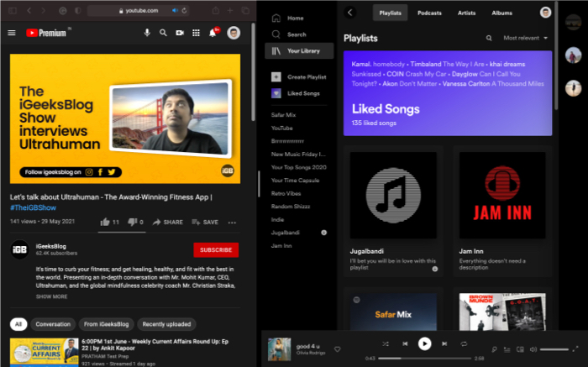Open YouTube apps grid icon
This screenshot has height=367, width=588.
coord(196,33)
